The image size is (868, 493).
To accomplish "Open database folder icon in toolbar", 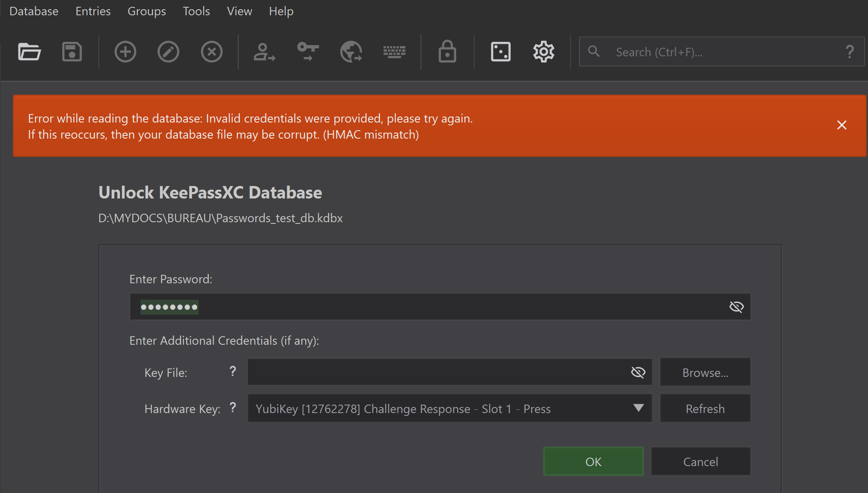I will pyautogui.click(x=29, y=52).
